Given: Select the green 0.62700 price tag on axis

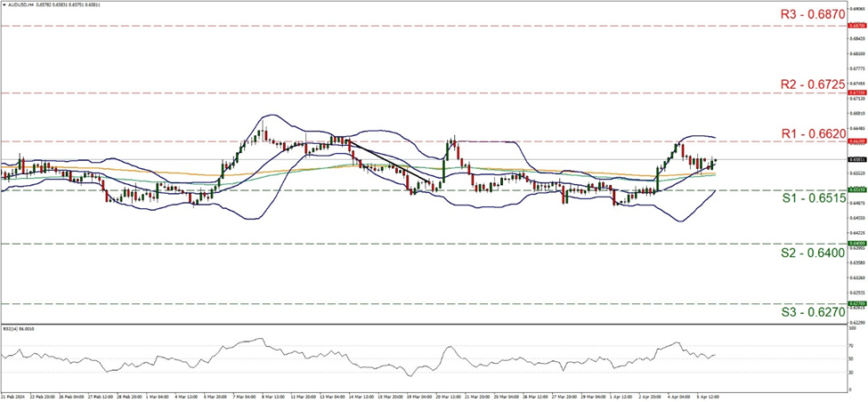Looking at the screenshot, I should (x=858, y=303).
